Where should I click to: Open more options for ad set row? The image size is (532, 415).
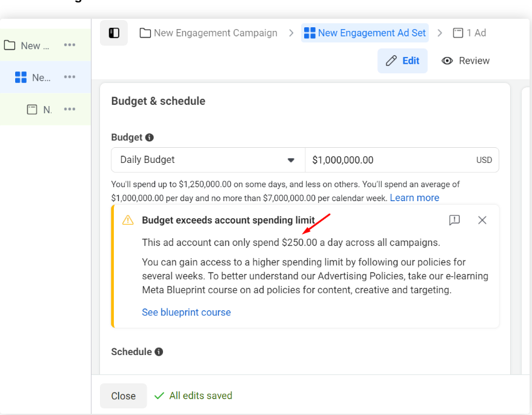point(70,77)
